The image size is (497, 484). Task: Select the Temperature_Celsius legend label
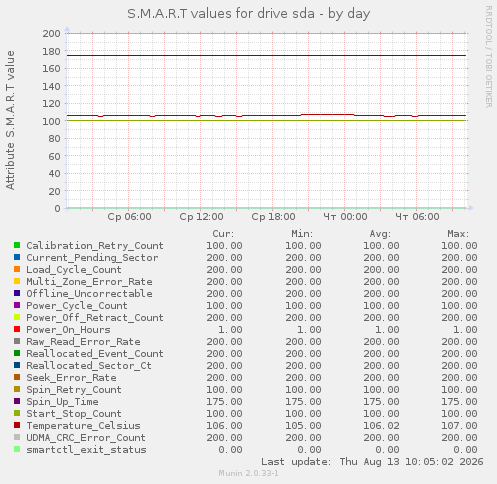click(x=83, y=426)
